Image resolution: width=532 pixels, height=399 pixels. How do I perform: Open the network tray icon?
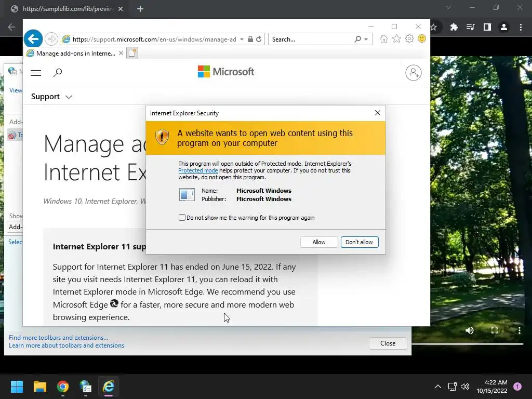coord(452,386)
